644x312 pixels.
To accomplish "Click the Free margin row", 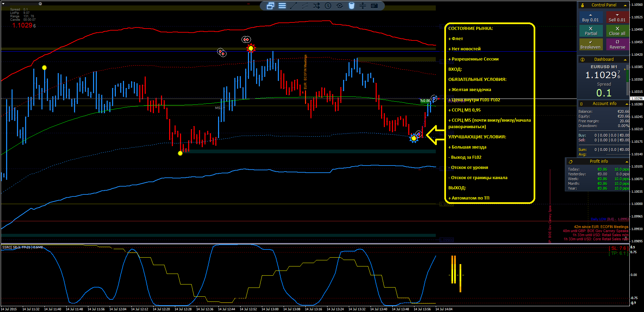I will click(604, 121).
